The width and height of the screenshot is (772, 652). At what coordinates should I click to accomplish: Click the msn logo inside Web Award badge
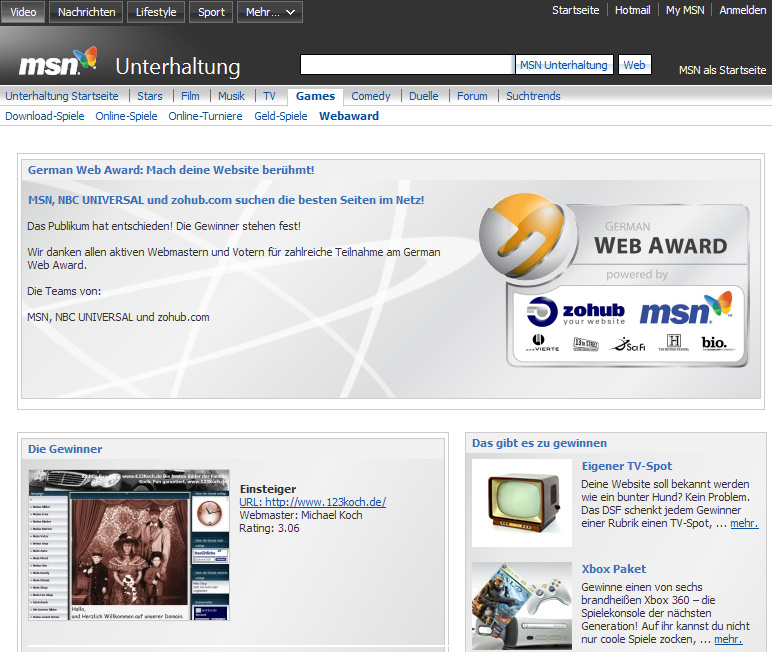pos(686,308)
